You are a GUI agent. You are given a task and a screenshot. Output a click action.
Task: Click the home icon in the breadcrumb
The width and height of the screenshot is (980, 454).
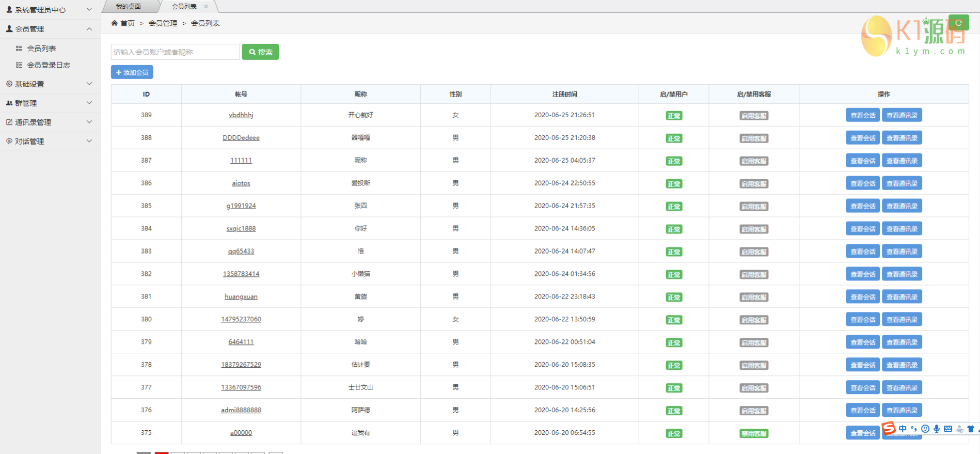click(115, 23)
